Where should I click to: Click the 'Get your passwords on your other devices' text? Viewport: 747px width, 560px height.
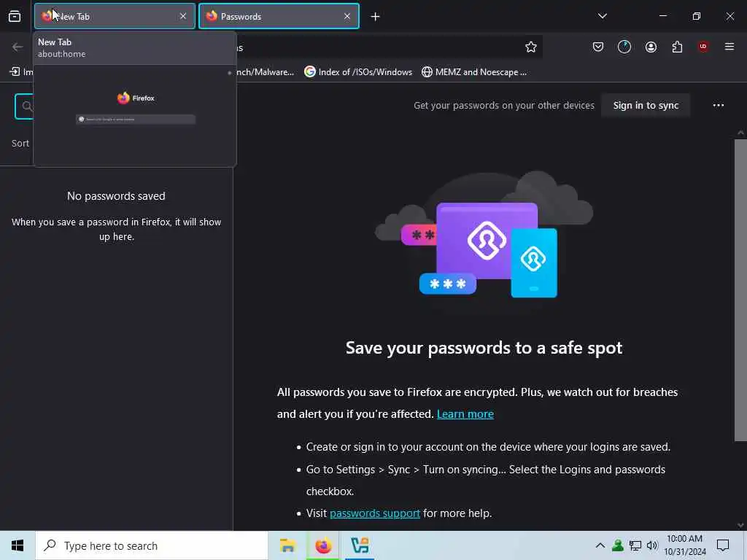click(x=503, y=105)
